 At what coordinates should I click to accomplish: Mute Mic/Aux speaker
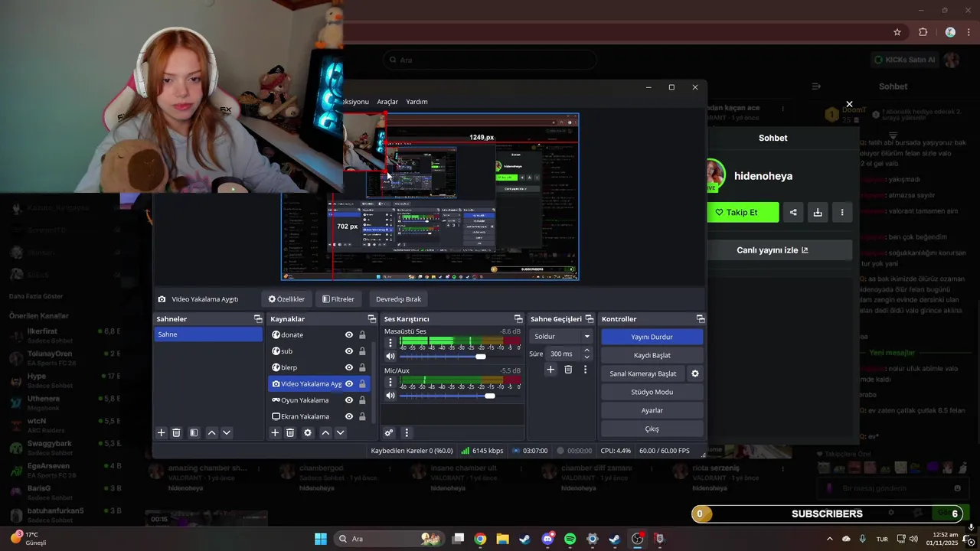[390, 396]
